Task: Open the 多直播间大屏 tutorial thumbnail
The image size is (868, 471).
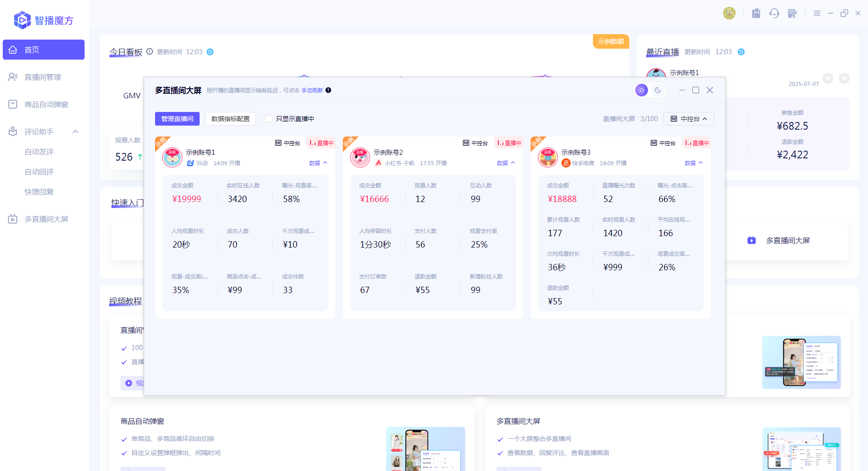Action: point(802,449)
